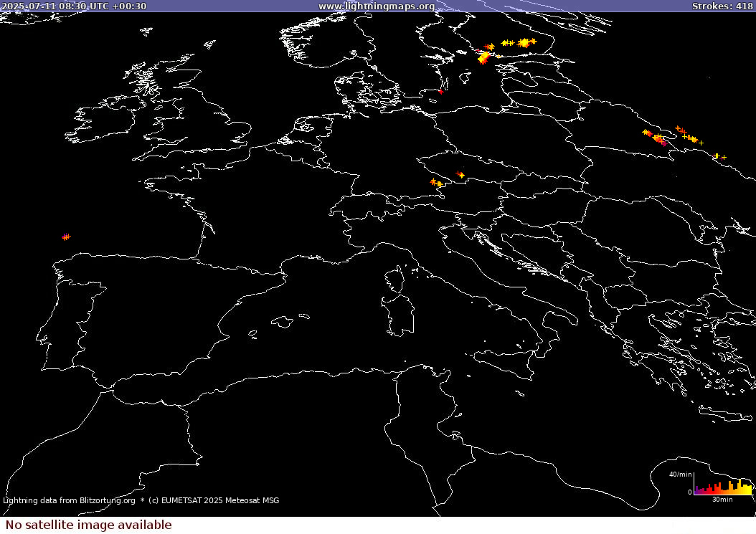This screenshot has width=756, height=534.
Task: Click the date and time stamp in header
Action: point(74,6)
